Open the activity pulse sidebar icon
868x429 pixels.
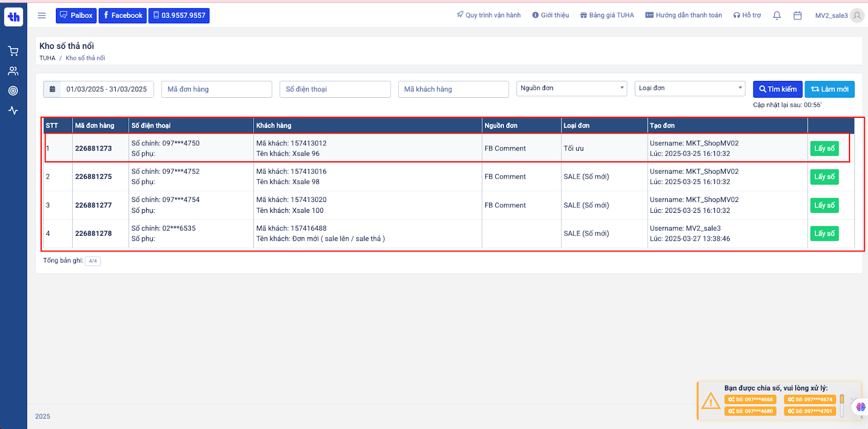click(14, 110)
